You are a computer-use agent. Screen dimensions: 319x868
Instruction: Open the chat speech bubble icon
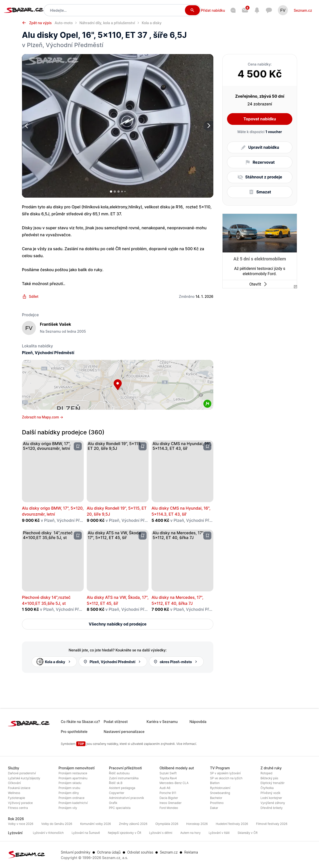pyautogui.click(x=268, y=10)
